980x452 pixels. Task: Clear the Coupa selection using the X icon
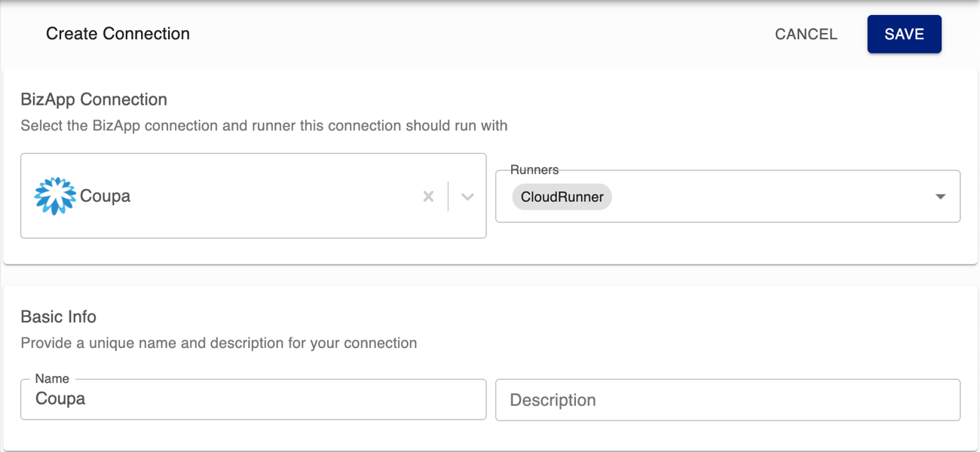[428, 196]
